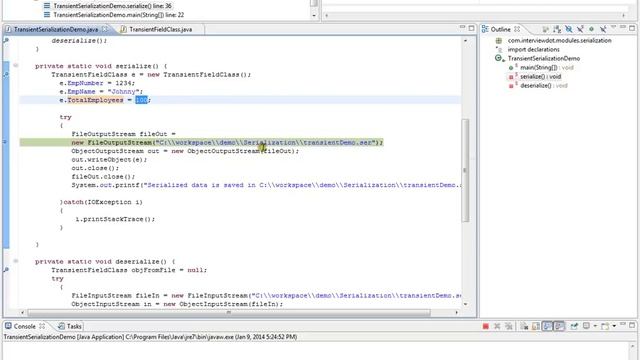This screenshot has width=640, height=360.
Task: Switch to TransientSerializationDemo.java editor tab
Action: 56,29
